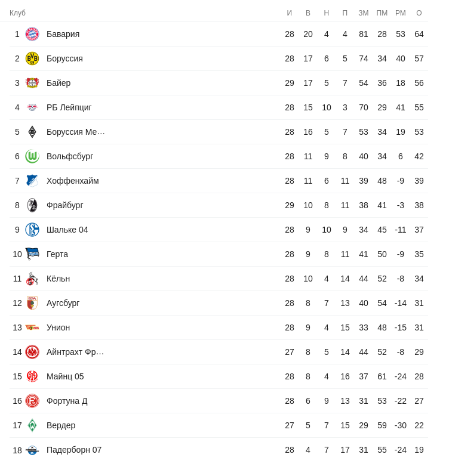Viewport: 449px width, 476px height.
Task: Open the Унион team name
Action: pyautogui.click(x=58, y=327)
